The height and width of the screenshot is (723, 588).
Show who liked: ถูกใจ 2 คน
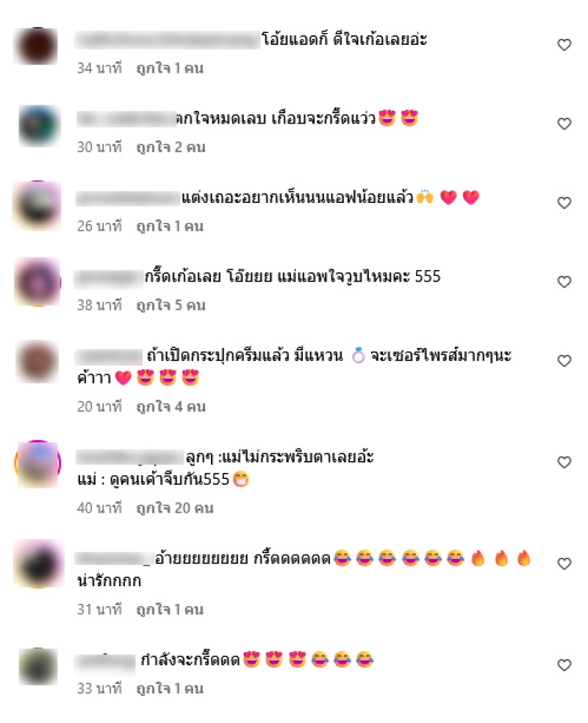[171, 148]
